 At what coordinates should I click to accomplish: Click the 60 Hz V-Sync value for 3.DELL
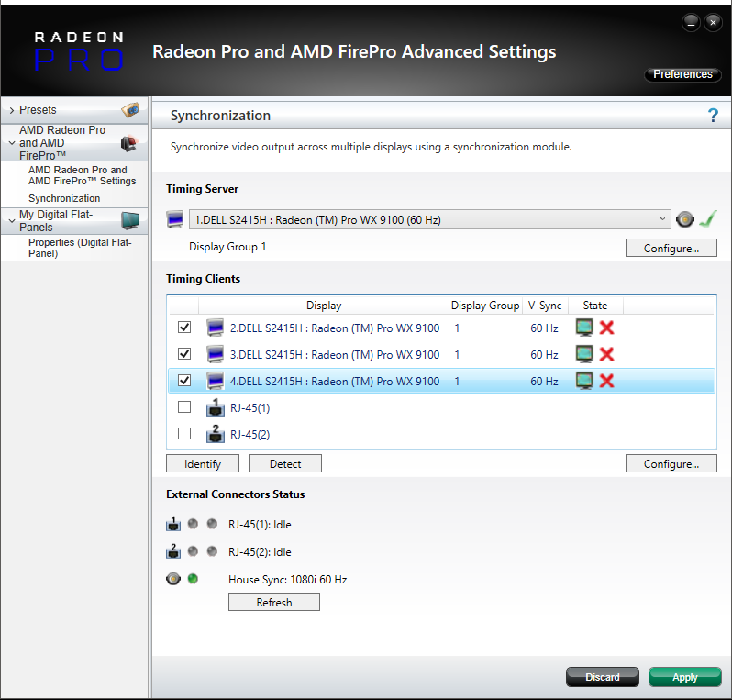pos(544,355)
